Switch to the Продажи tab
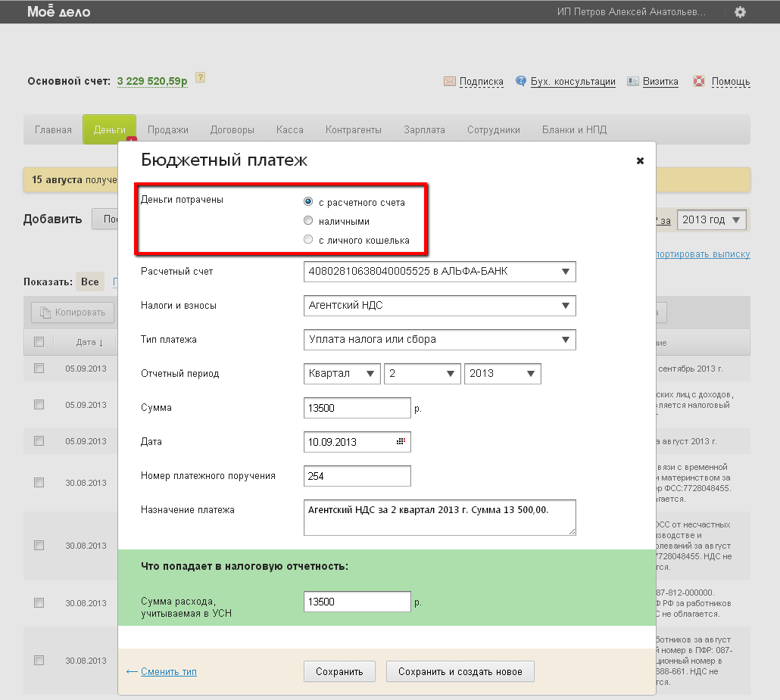 click(x=168, y=129)
